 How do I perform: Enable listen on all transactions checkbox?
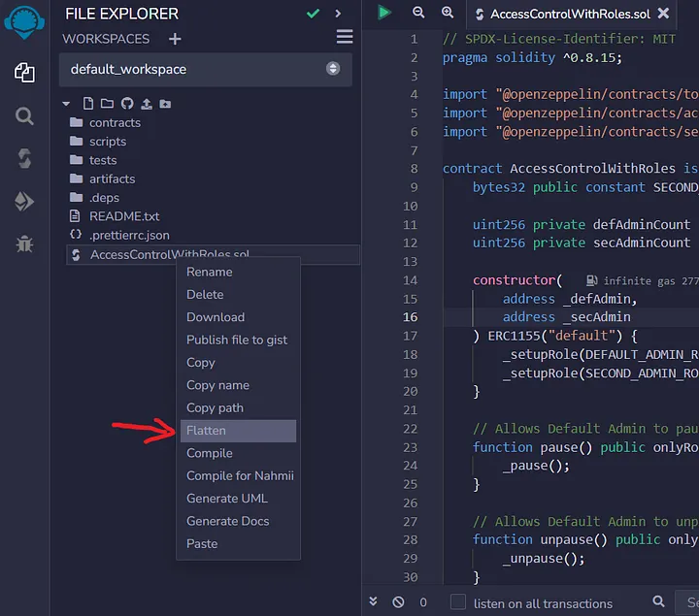click(458, 602)
